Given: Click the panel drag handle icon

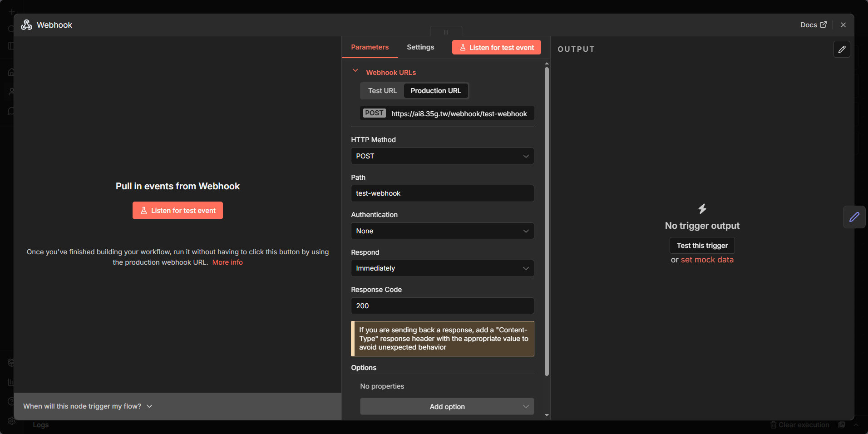Looking at the screenshot, I should (446, 32).
